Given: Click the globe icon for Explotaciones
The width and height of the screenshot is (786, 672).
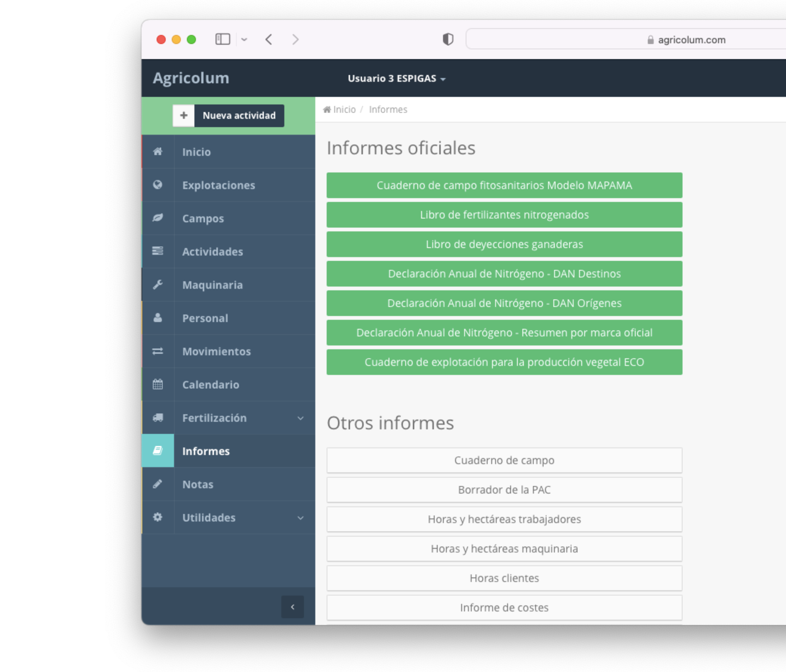Looking at the screenshot, I should [158, 185].
